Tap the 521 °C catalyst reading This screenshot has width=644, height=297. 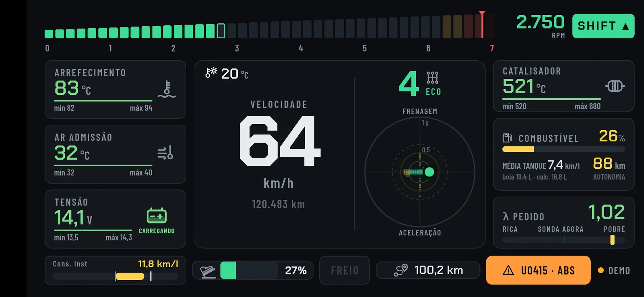click(524, 87)
